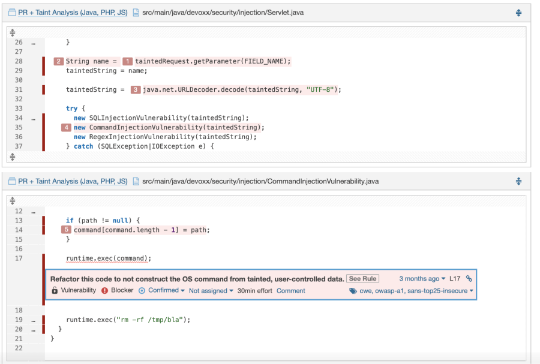The image size is (540, 364).
Task: Click the See Rule button
Action: 362,279
